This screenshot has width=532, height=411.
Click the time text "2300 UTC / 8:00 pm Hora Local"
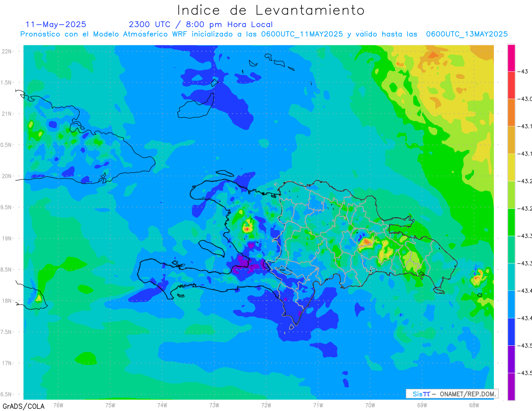[201, 24]
